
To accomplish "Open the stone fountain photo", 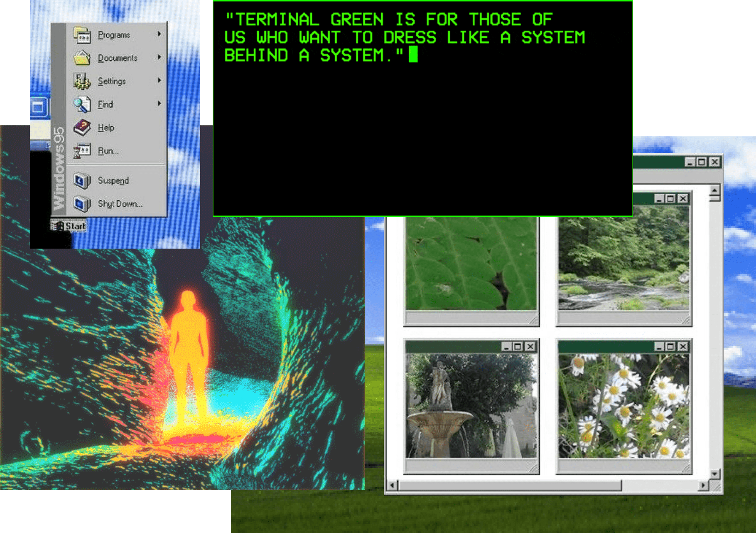I will pos(471,406).
